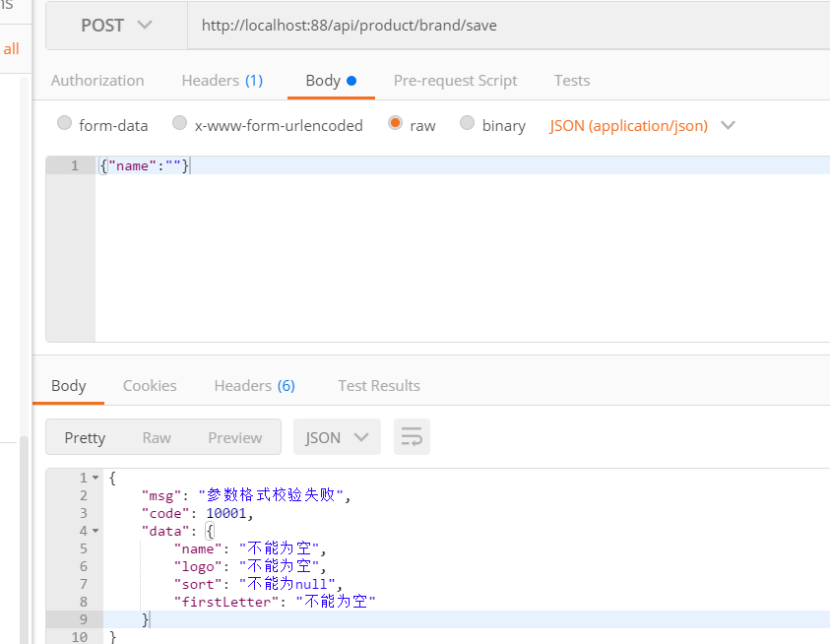Click the wrap lines icon in response toolbar
Screen dimensions: 830x644
click(x=412, y=437)
